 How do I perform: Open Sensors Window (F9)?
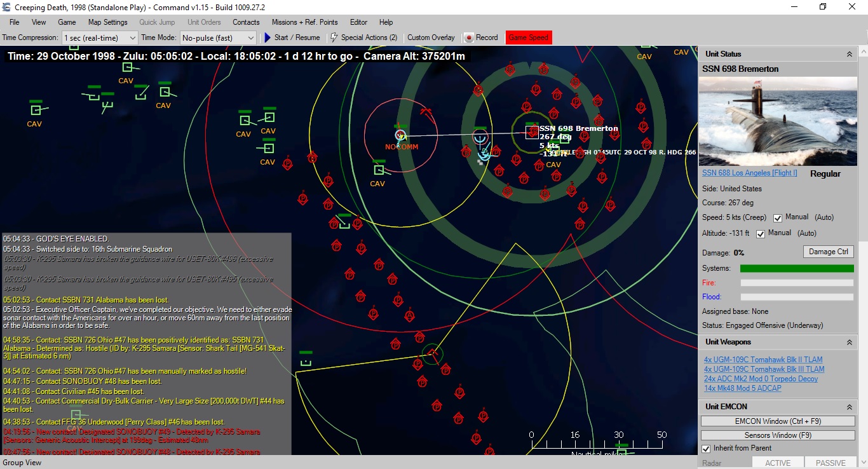coord(778,435)
